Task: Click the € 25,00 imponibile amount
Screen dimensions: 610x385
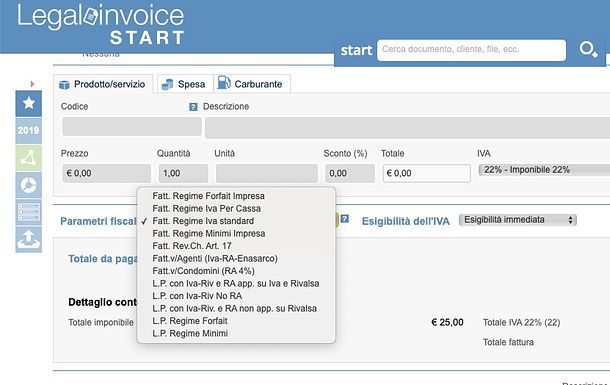Action: click(x=447, y=322)
